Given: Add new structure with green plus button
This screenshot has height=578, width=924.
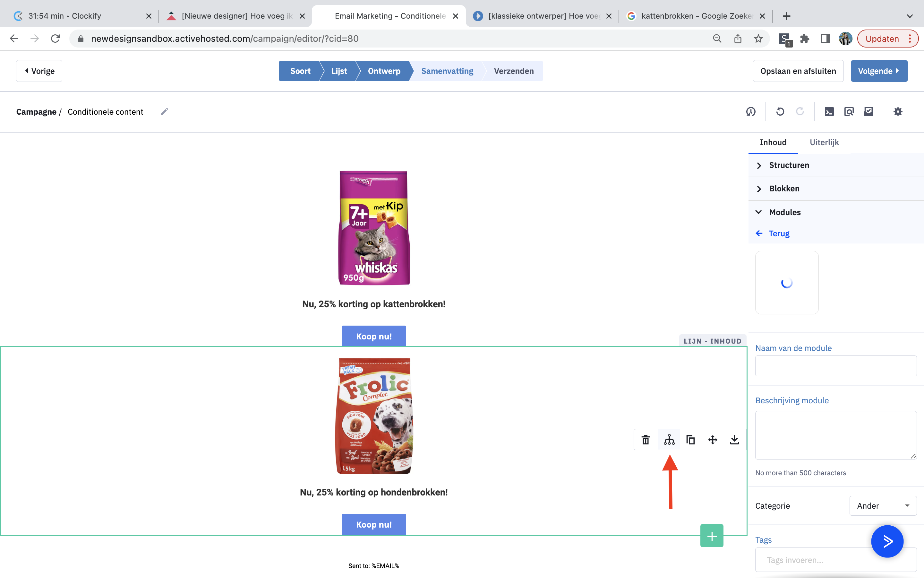Looking at the screenshot, I should pyautogui.click(x=712, y=536).
